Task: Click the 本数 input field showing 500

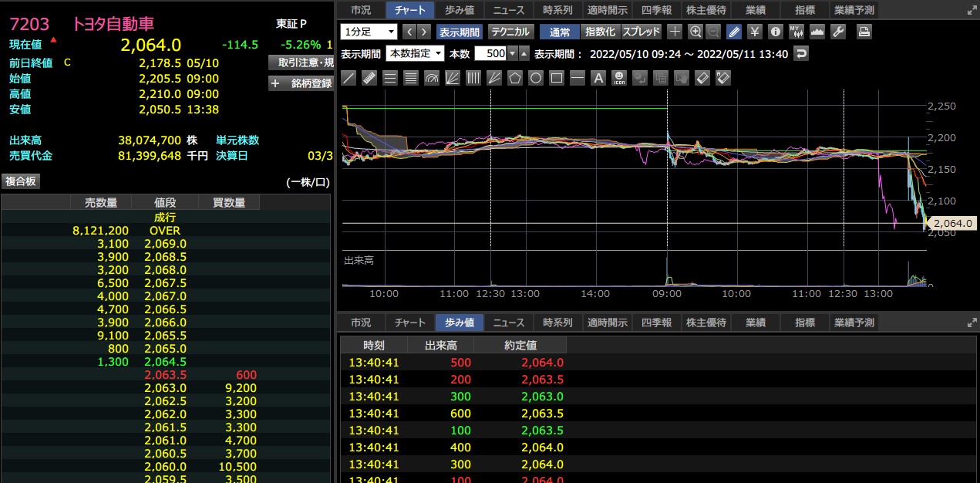Action: (x=491, y=53)
